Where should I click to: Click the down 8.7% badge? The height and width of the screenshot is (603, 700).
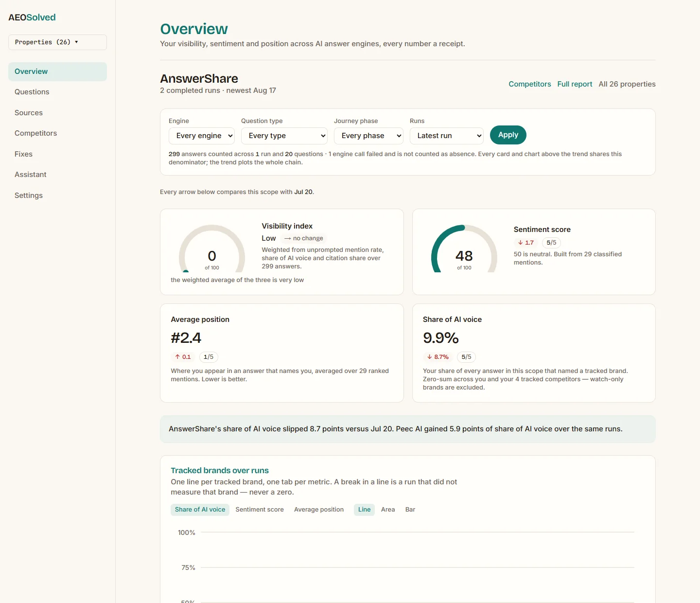pos(438,357)
